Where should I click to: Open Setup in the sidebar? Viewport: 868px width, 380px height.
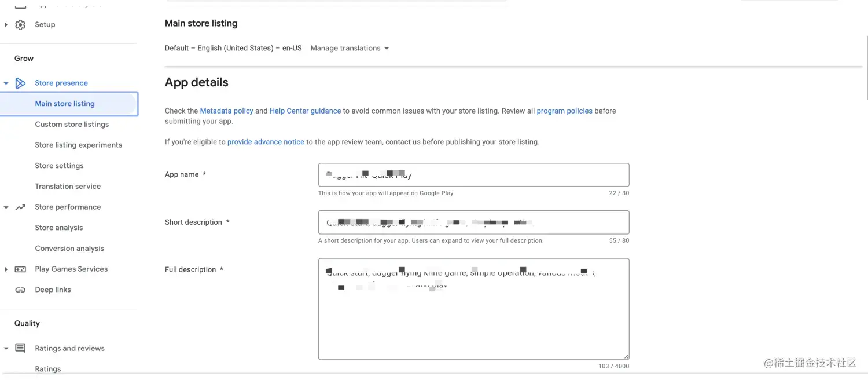tap(45, 25)
